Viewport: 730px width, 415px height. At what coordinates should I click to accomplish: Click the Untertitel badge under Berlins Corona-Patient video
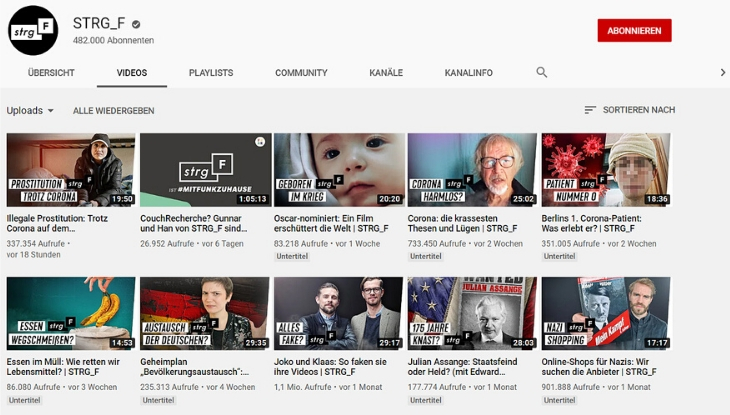tap(560, 256)
